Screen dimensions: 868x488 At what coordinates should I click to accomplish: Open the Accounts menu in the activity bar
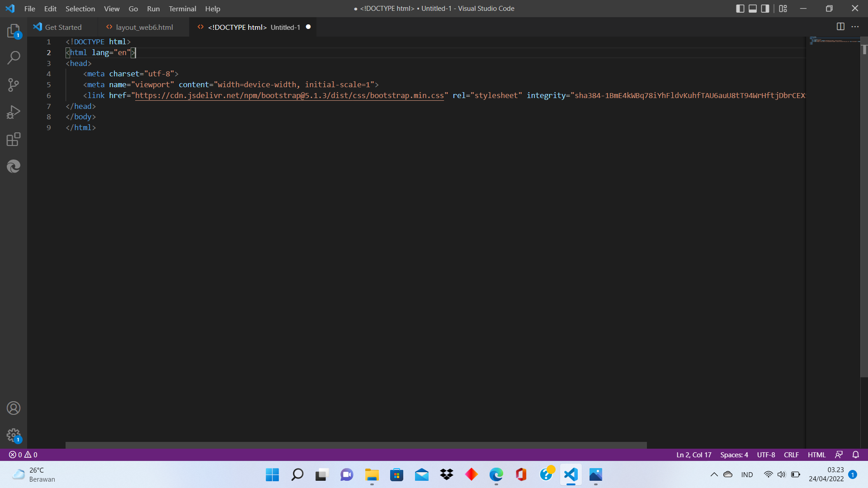[x=14, y=408]
